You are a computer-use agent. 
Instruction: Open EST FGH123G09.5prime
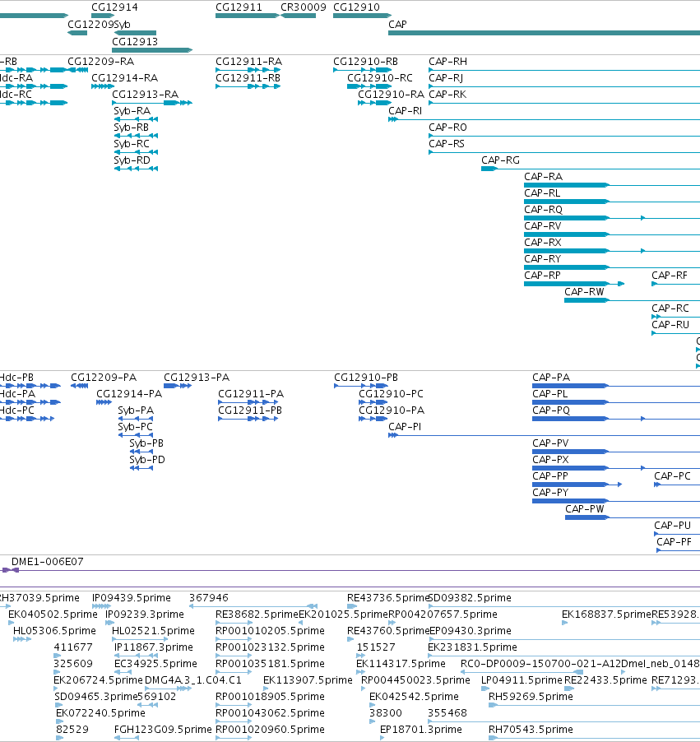[163, 729]
